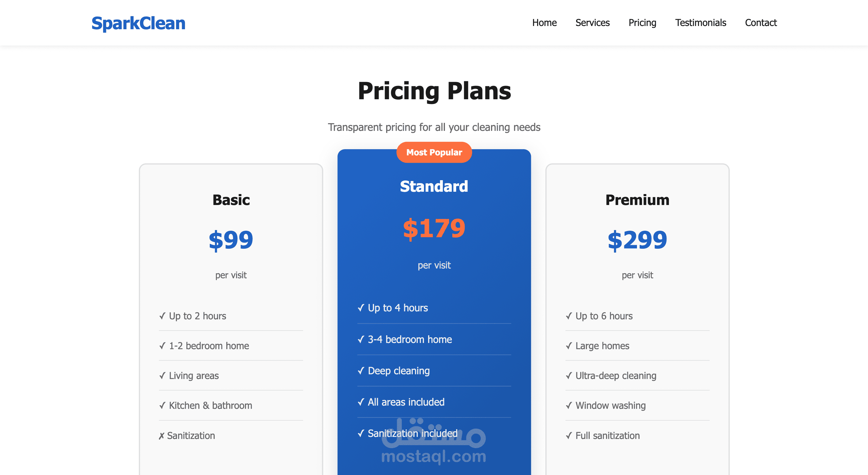Click the Contact nav link
The height and width of the screenshot is (475, 868).
(760, 22)
